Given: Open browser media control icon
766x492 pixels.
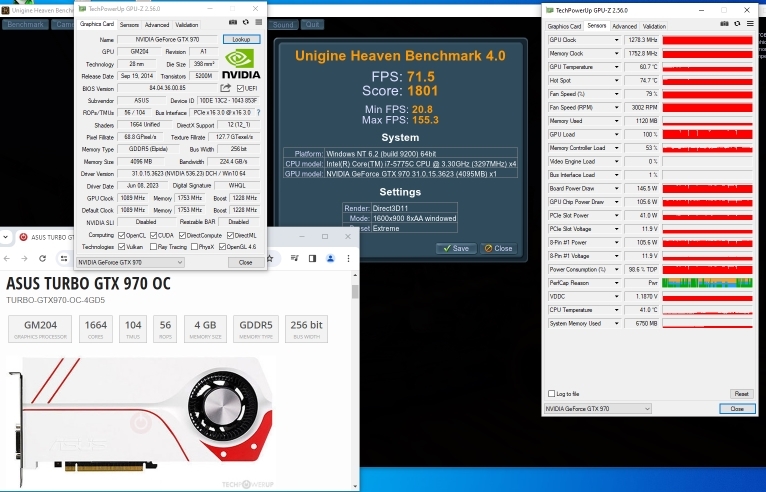Looking at the screenshot, I should tap(294, 258).
